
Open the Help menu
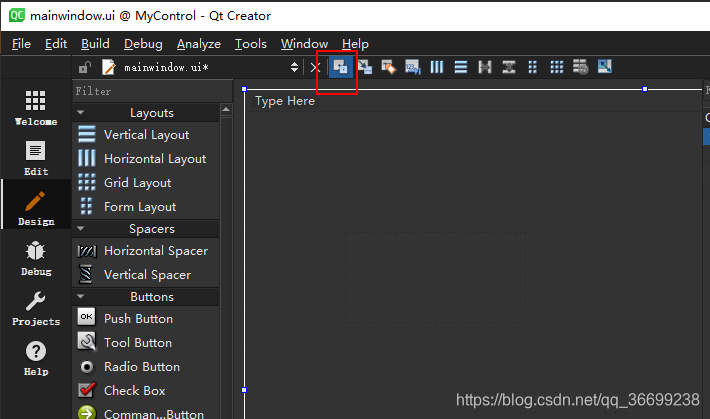point(355,44)
